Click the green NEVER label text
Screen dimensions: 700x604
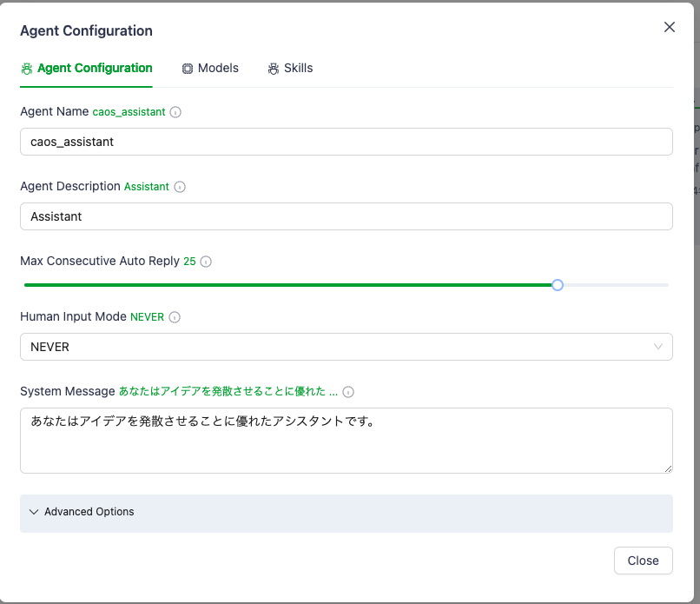148,317
